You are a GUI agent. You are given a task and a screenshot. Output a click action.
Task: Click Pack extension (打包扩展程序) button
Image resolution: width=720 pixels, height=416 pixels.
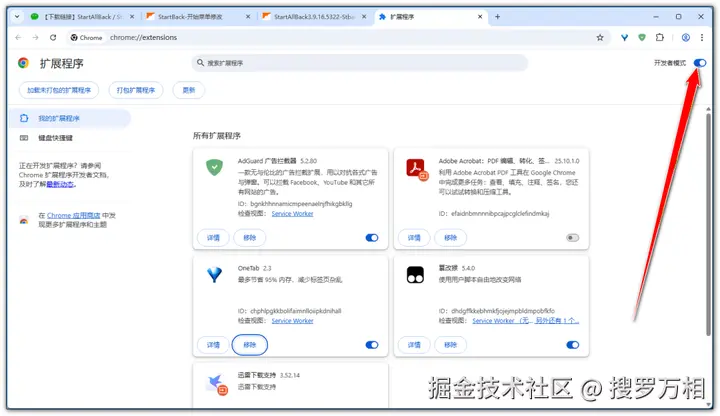(x=135, y=90)
